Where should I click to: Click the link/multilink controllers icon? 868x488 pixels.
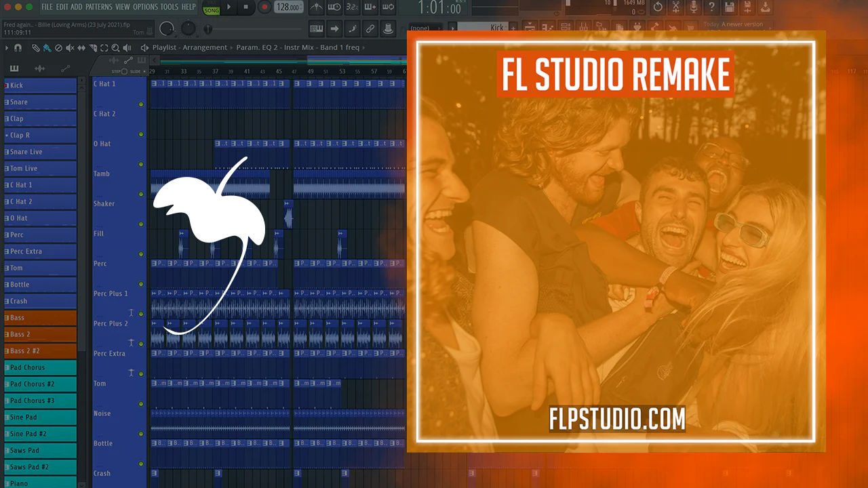[x=370, y=29]
